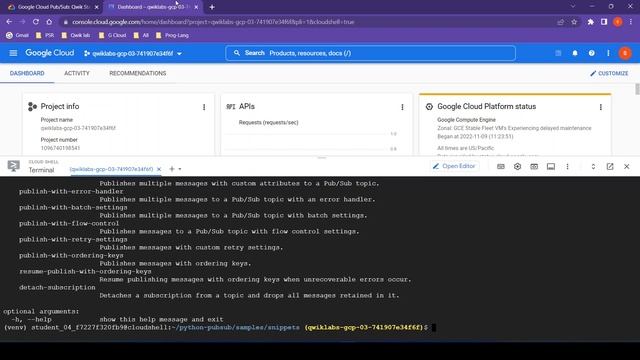Switch to the Dashboard tab
The width and height of the screenshot is (640, 360).
point(27,73)
